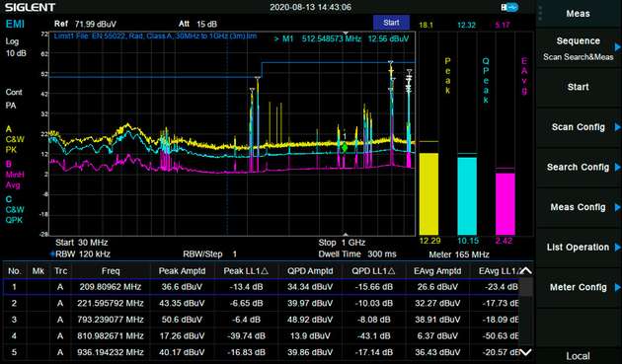Open the Meas menu header

point(578,14)
